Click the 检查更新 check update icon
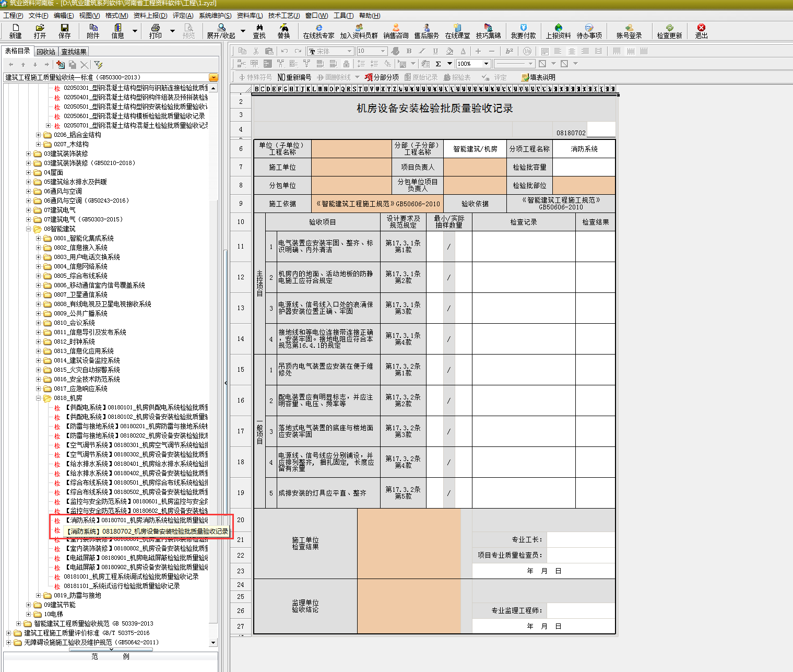The width and height of the screenshot is (793, 672). [x=670, y=31]
